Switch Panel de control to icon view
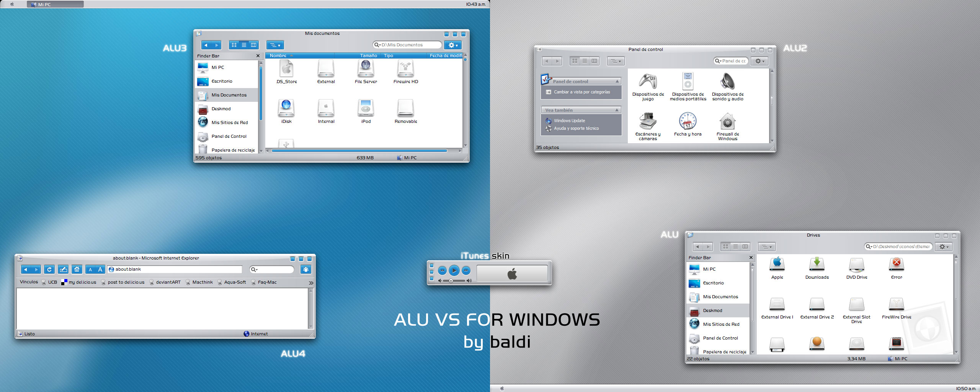Image resolution: width=980 pixels, height=392 pixels. point(575,61)
